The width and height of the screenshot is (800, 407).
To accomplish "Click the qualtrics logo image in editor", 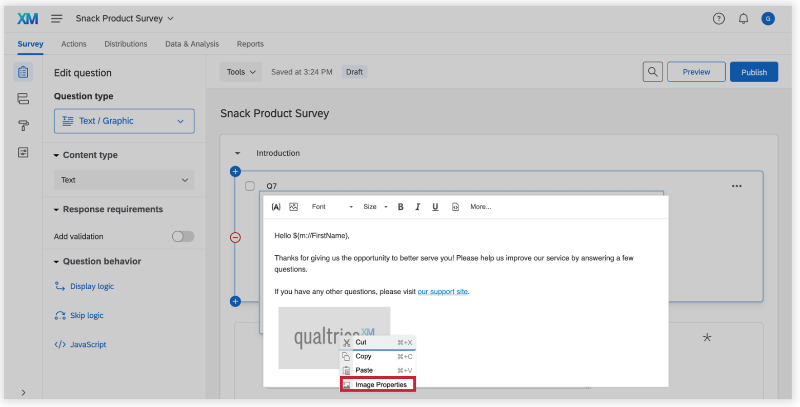I will coord(310,335).
